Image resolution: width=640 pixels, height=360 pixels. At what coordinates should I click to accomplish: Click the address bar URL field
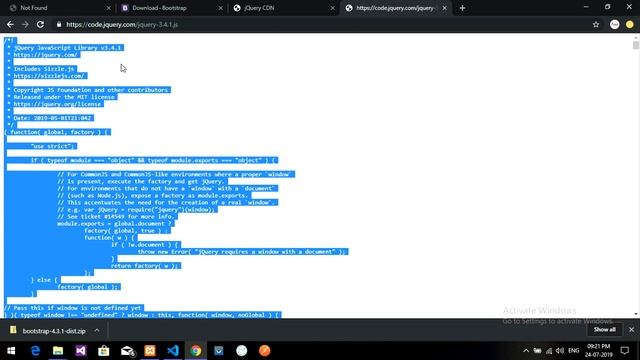point(322,24)
